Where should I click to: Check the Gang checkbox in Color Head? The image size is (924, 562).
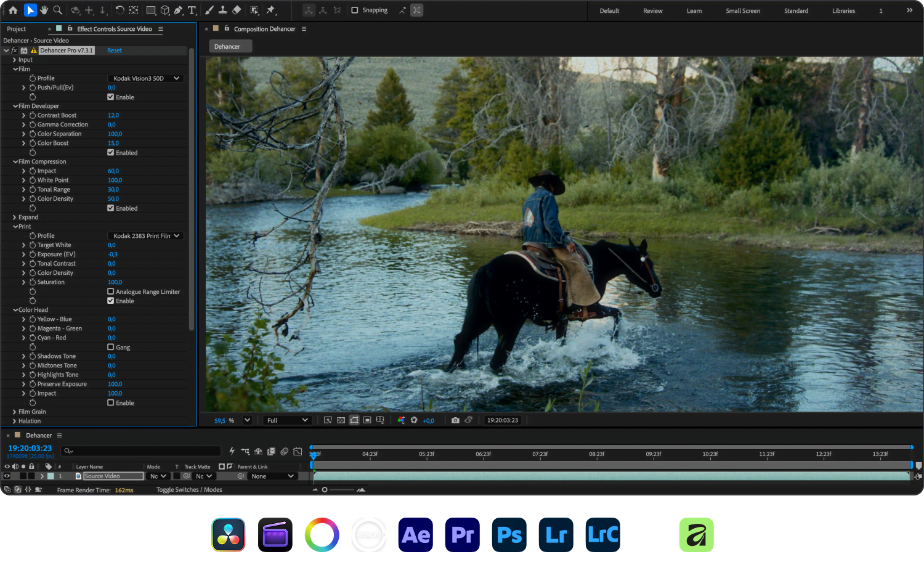[x=111, y=347]
